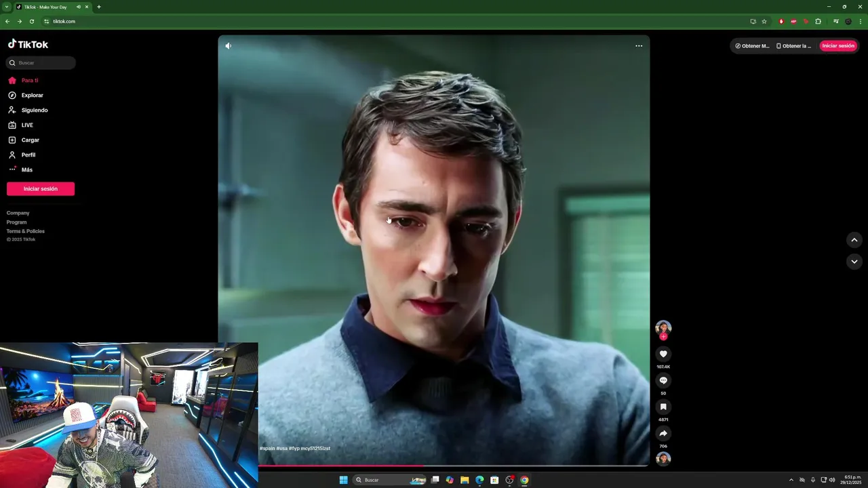This screenshot has height=488, width=868.
Task: Click the TikTok logo
Action: pyautogui.click(x=28, y=44)
